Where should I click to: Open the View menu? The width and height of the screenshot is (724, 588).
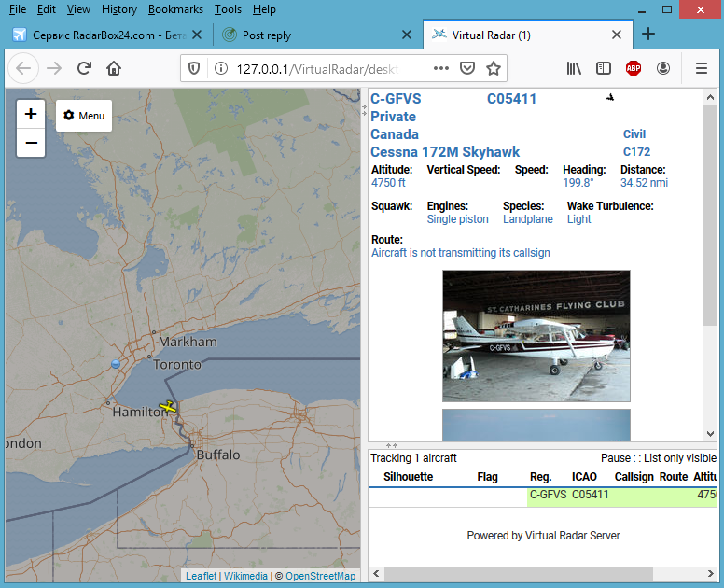click(x=78, y=9)
